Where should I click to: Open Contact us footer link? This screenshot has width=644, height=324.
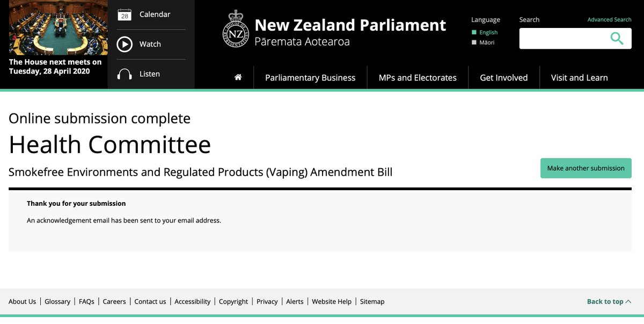click(150, 301)
